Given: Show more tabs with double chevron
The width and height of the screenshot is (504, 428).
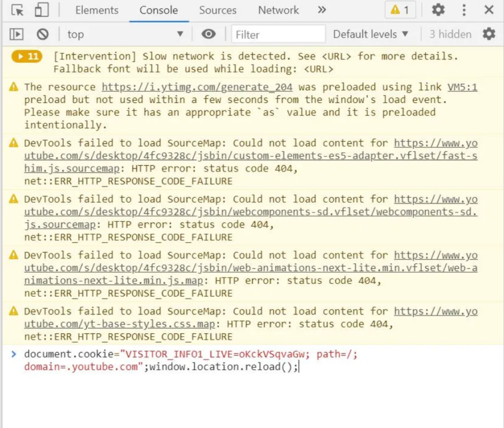Looking at the screenshot, I should click(321, 10).
